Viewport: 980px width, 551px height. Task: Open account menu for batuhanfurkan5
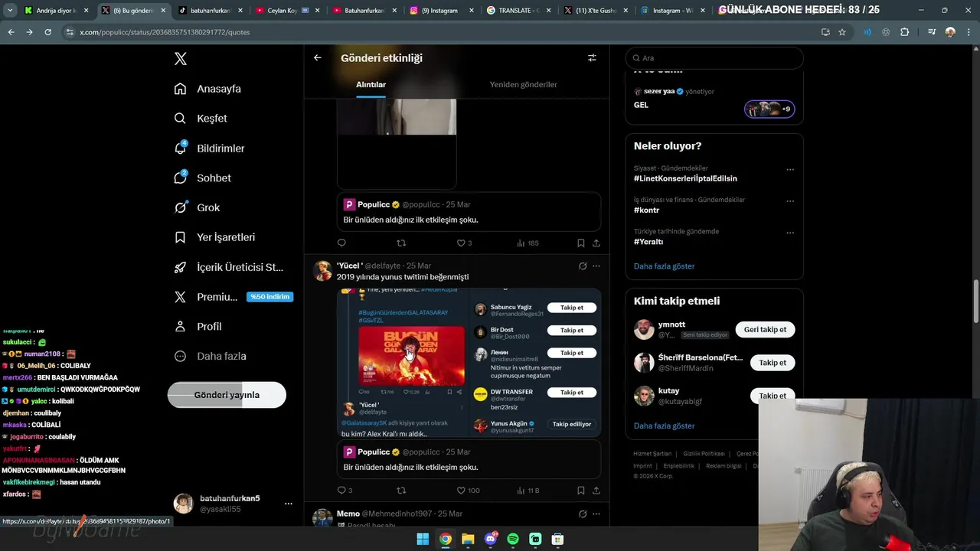(289, 504)
